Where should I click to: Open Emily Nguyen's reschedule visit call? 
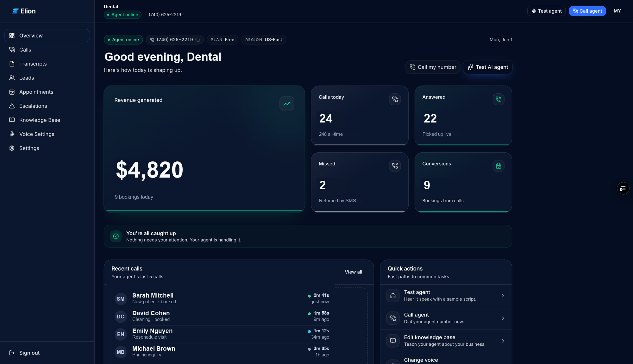[222, 334]
